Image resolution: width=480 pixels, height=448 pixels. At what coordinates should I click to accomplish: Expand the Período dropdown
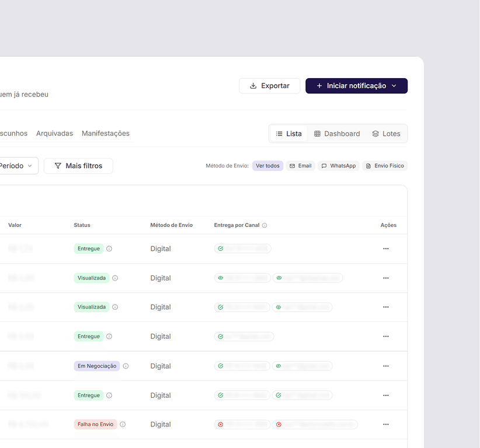tap(17, 166)
